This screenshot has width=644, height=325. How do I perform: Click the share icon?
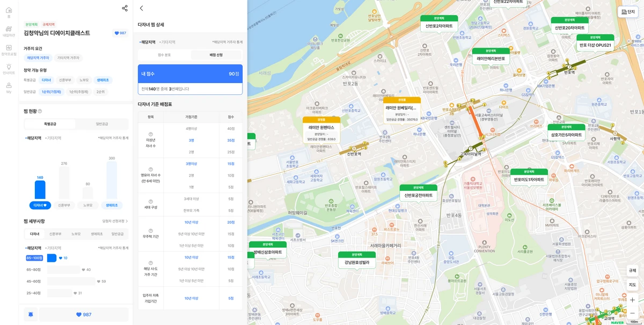125,8
